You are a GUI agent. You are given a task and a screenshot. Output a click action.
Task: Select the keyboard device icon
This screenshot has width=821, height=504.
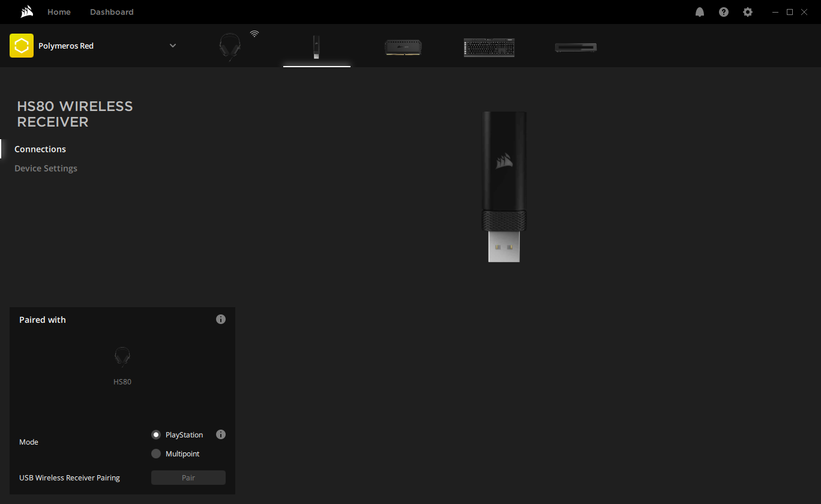pos(489,47)
